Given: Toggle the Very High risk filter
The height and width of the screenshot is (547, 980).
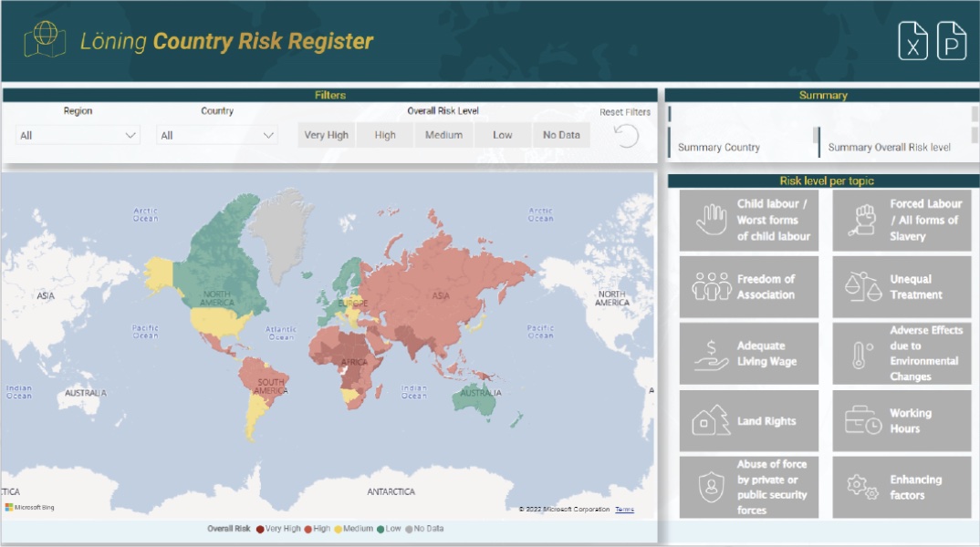Looking at the screenshot, I should click(x=326, y=135).
